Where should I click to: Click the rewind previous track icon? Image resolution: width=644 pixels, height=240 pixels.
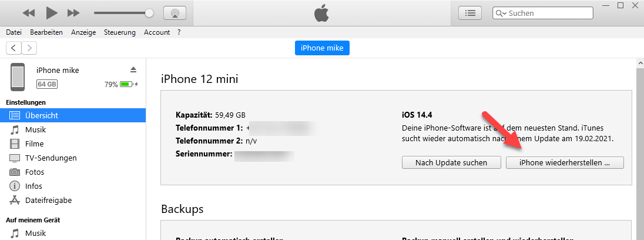coord(29,12)
